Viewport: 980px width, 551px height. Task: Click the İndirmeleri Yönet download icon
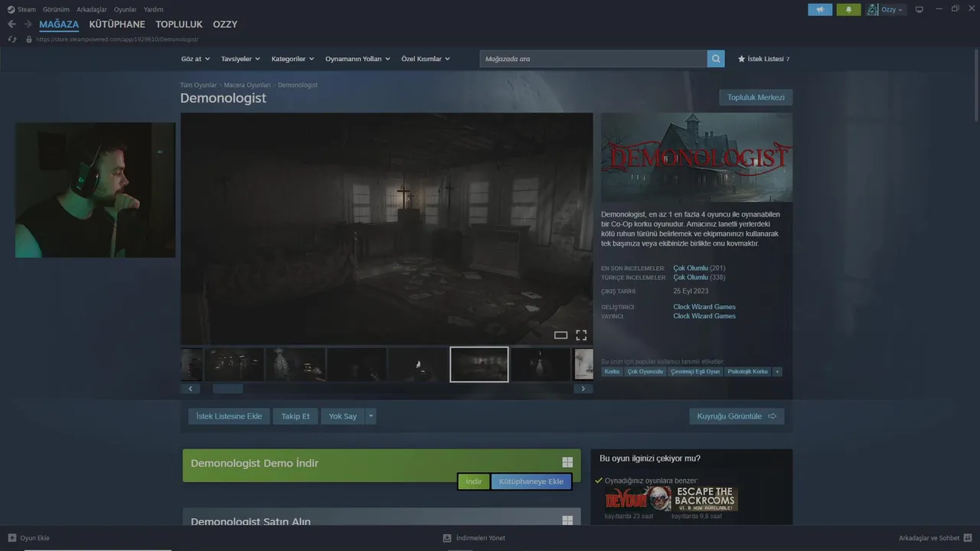[447, 538]
